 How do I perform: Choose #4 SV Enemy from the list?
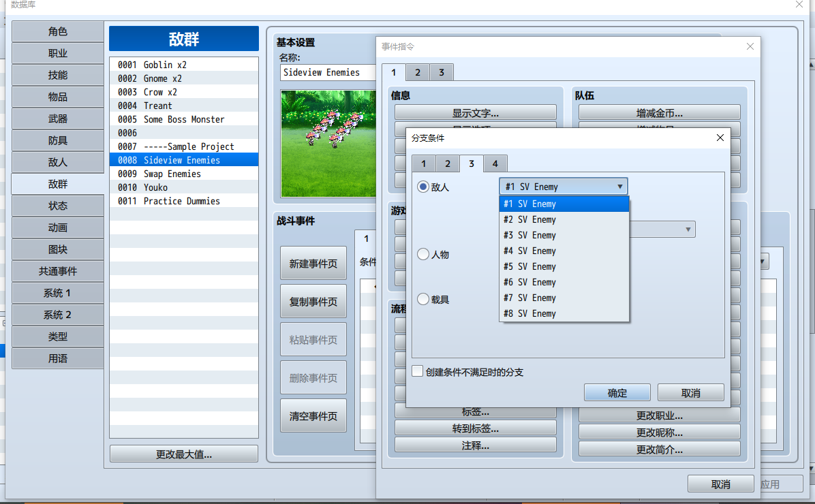(564, 251)
